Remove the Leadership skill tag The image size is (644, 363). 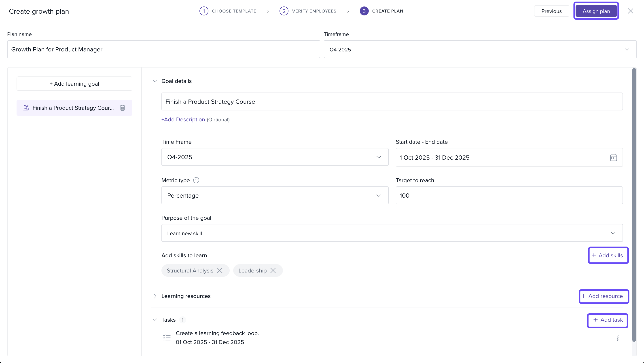tap(273, 270)
